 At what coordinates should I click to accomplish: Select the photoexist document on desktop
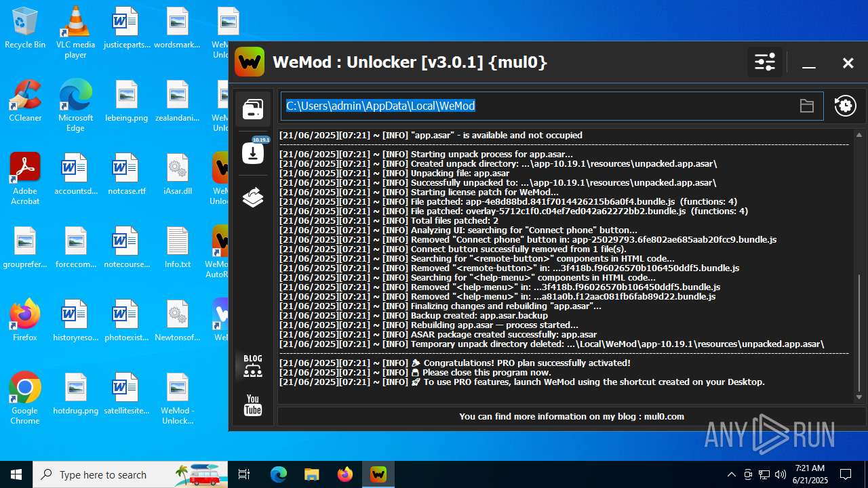[126, 322]
